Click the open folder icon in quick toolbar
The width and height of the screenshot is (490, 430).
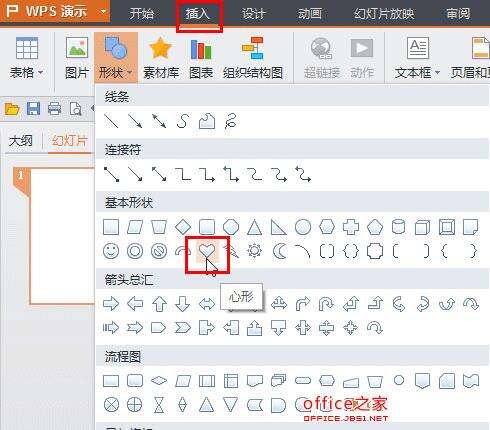click(12, 109)
